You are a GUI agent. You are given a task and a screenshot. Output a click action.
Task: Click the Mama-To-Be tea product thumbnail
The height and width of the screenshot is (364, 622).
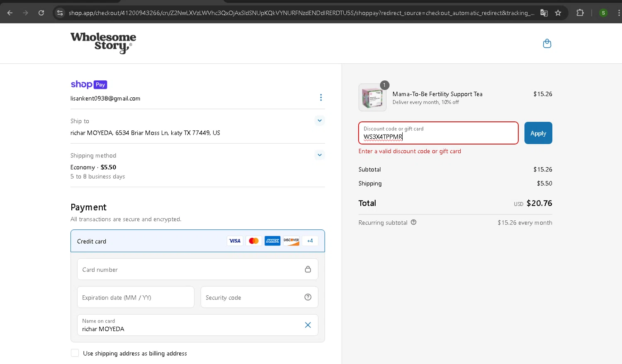pos(372,97)
